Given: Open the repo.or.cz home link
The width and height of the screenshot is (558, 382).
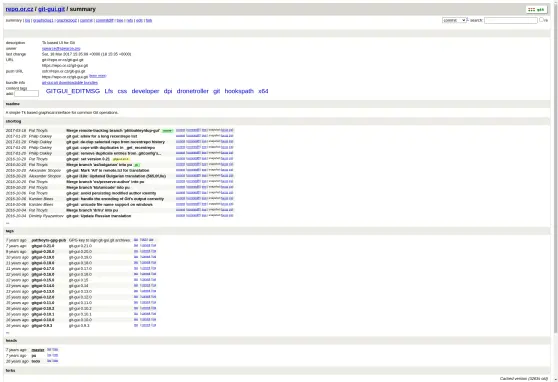Looking at the screenshot, I should click(x=19, y=9).
